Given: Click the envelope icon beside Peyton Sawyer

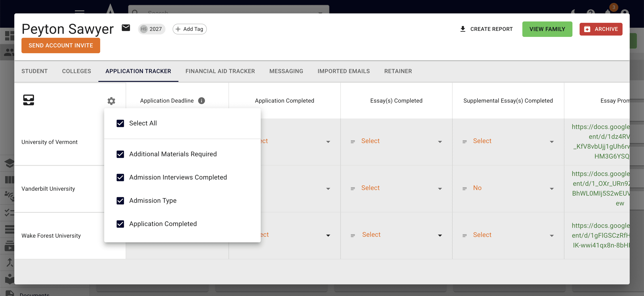Looking at the screenshot, I should pos(126,28).
